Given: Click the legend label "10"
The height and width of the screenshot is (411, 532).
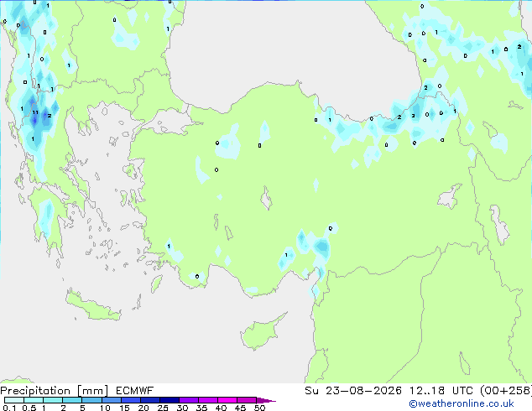Looking at the screenshot, I should (105, 408).
